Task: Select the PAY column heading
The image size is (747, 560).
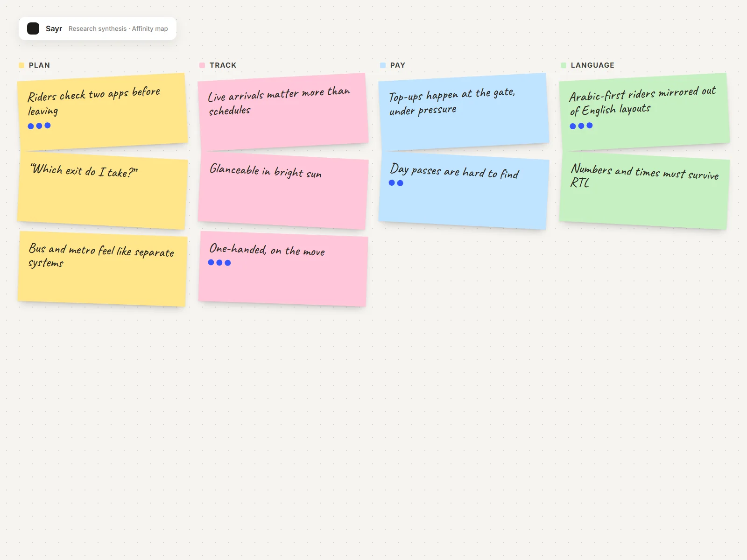Action: coord(398,65)
